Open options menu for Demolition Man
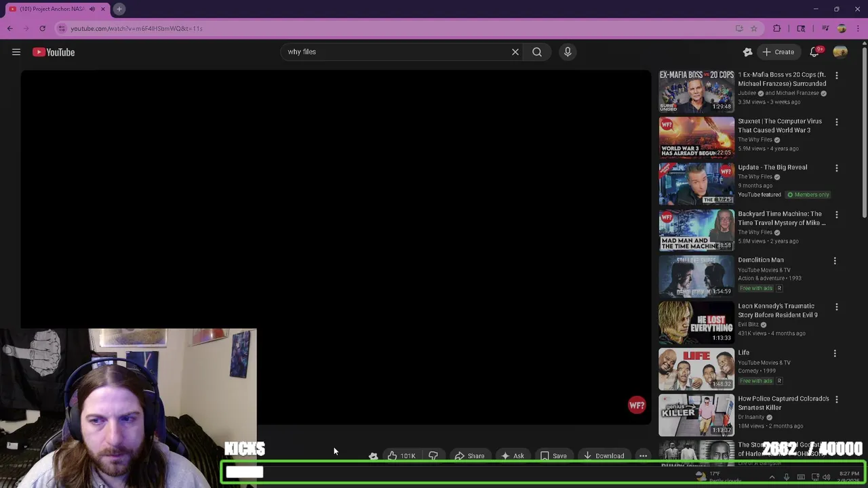The height and width of the screenshot is (488, 868). pos(835,261)
